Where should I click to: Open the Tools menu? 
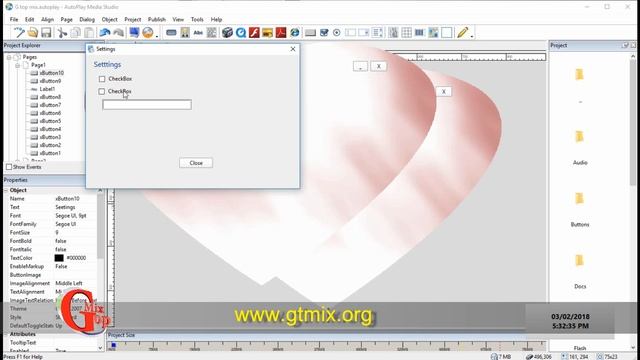pos(197,19)
